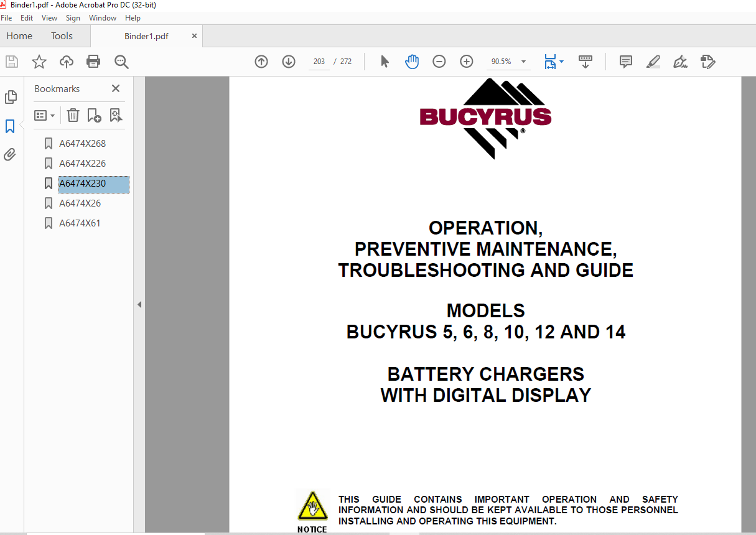Image resolution: width=756 pixels, height=535 pixels.
Task: Select the arrow selection tool
Action: coord(385,62)
